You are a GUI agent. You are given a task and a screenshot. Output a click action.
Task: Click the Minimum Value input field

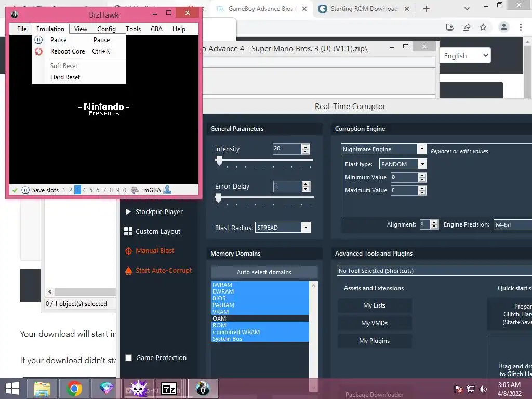click(x=404, y=177)
